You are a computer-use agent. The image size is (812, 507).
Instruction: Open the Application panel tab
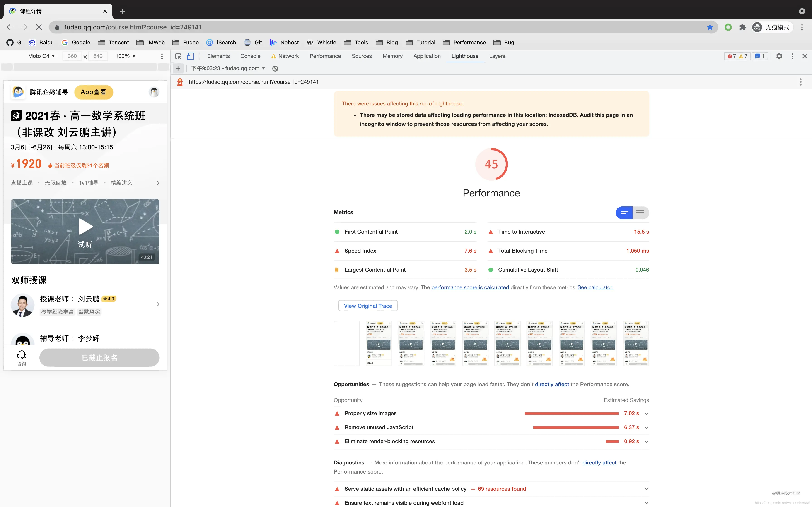click(427, 56)
